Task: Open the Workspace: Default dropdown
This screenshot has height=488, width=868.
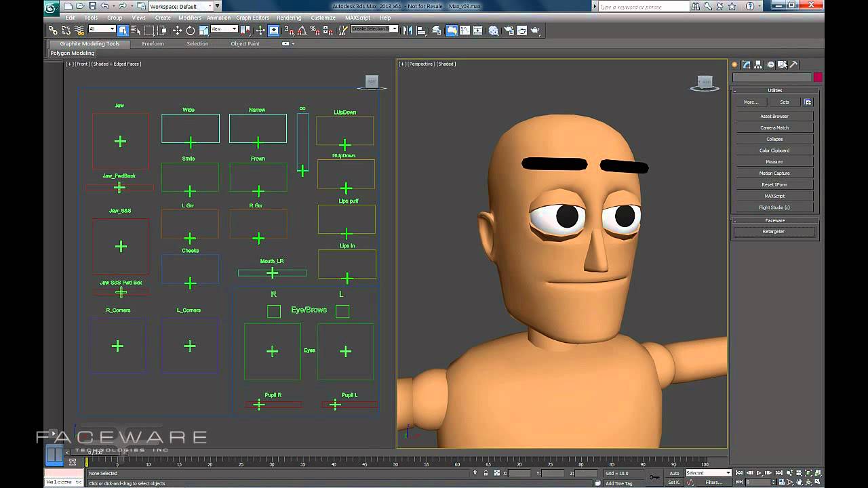Action: [x=179, y=6]
